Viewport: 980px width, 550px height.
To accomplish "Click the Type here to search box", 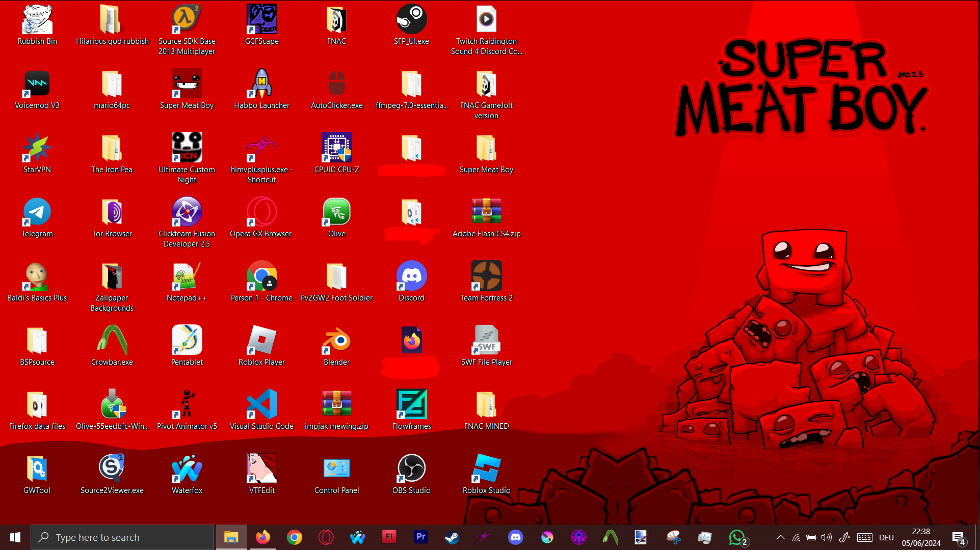I will coord(122,537).
